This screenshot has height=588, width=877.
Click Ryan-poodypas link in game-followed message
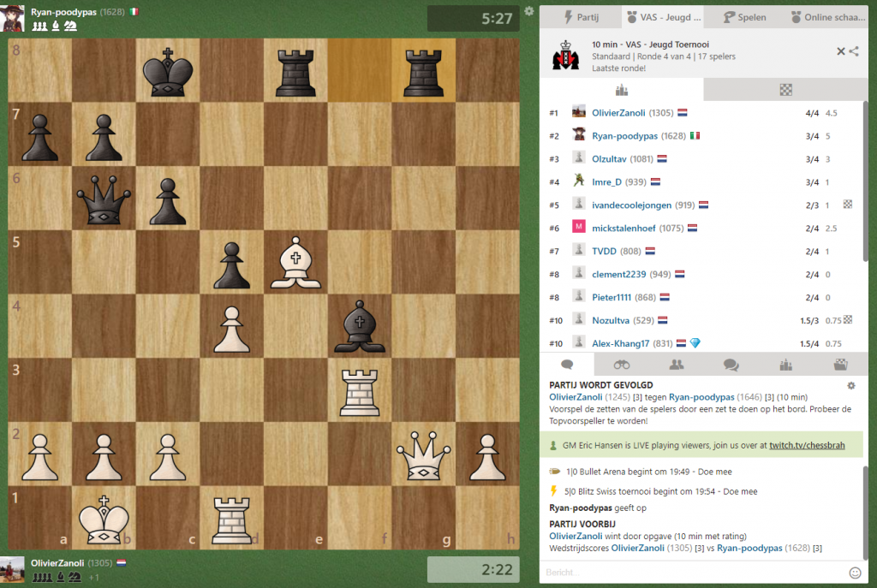[701, 397]
